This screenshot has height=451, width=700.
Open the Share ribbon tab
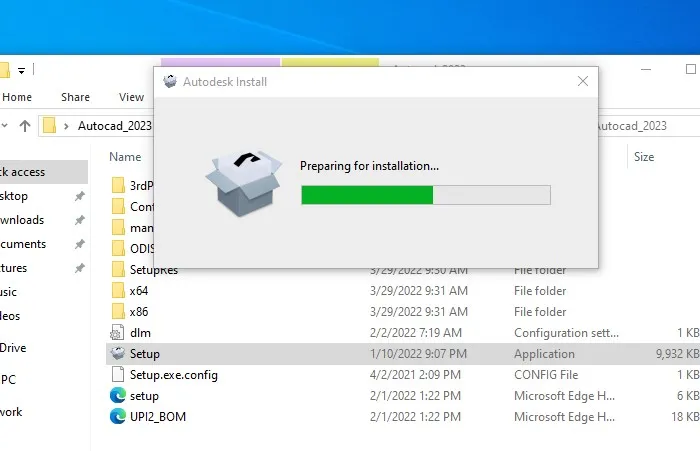coord(75,97)
